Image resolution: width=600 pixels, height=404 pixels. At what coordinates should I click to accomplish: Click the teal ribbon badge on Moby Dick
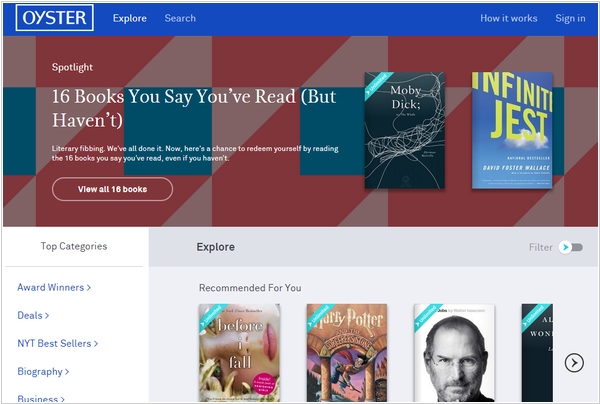click(377, 83)
